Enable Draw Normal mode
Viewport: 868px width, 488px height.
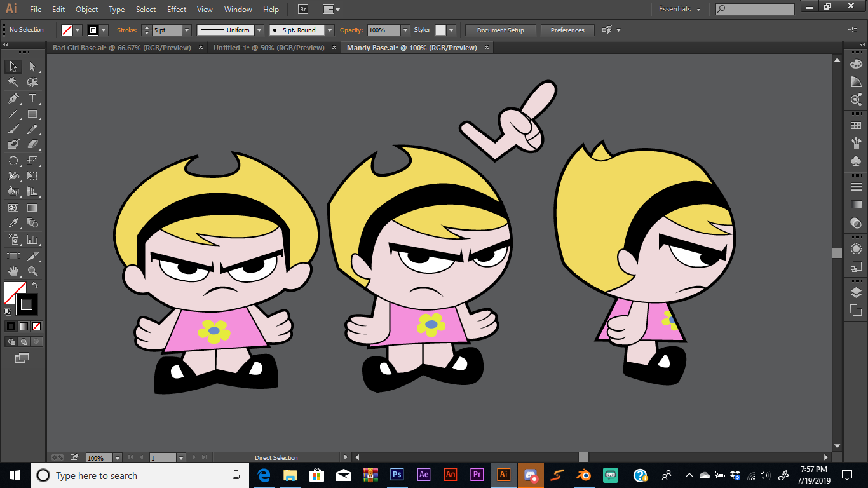[x=11, y=342]
